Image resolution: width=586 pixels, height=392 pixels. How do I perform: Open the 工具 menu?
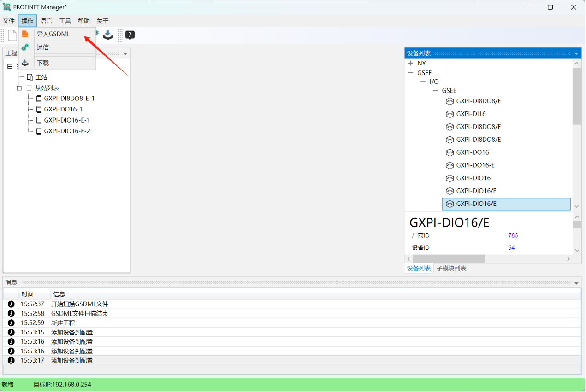point(65,21)
